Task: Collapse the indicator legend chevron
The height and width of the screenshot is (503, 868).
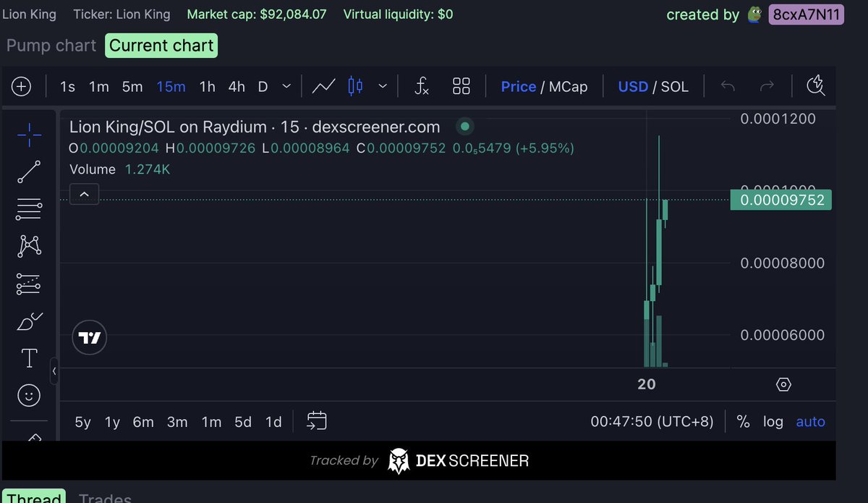Action: 84,194
